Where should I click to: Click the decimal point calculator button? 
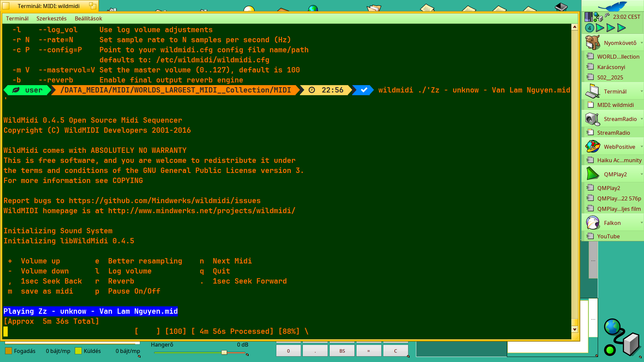point(315,351)
